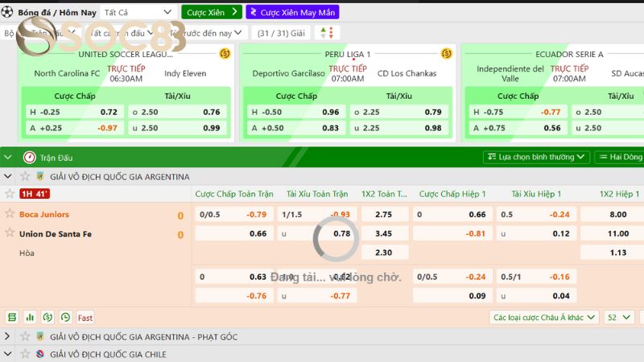
Task: Select second-line handicap odds -0.76
Action: click(x=234, y=295)
